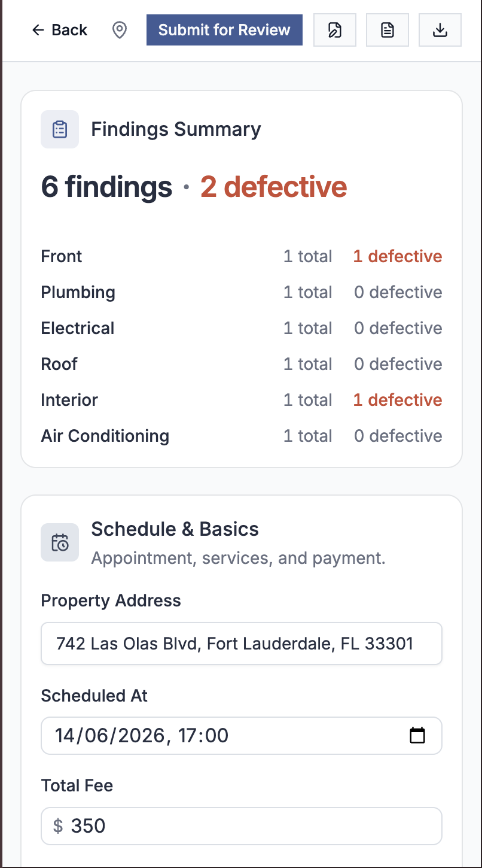Select the Air Conditioning findings row
Image resolution: width=482 pixels, height=868 pixels.
pyautogui.click(x=242, y=436)
